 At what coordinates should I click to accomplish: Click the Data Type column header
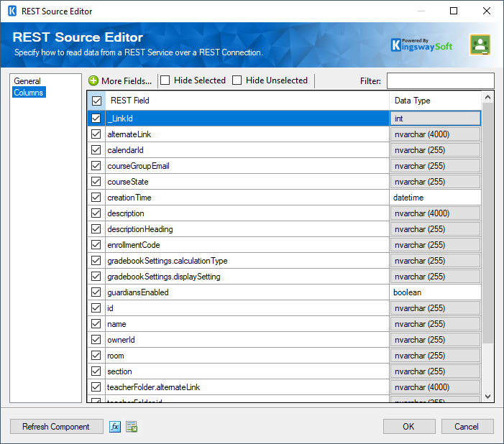click(x=435, y=101)
